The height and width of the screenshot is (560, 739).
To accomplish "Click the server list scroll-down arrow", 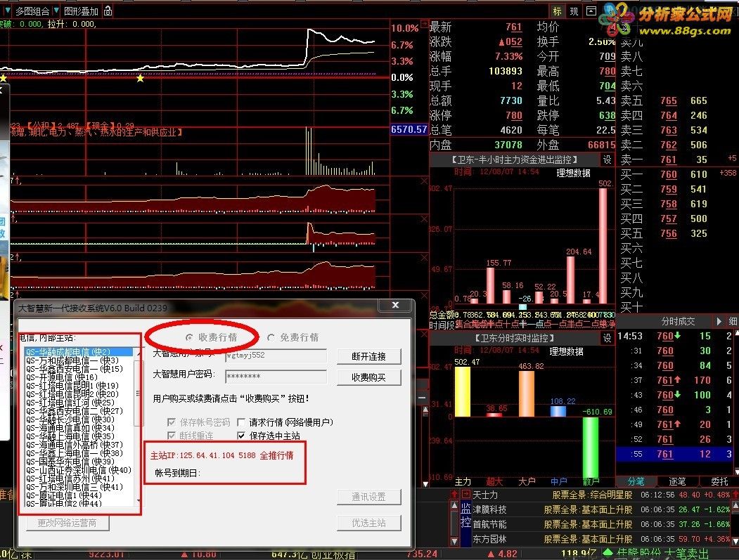I will coord(138,501).
